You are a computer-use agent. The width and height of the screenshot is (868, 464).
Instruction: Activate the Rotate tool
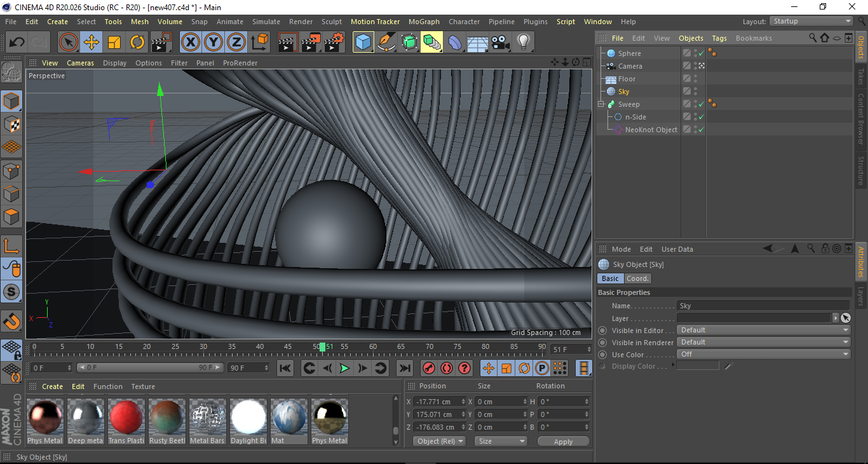(x=137, y=43)
